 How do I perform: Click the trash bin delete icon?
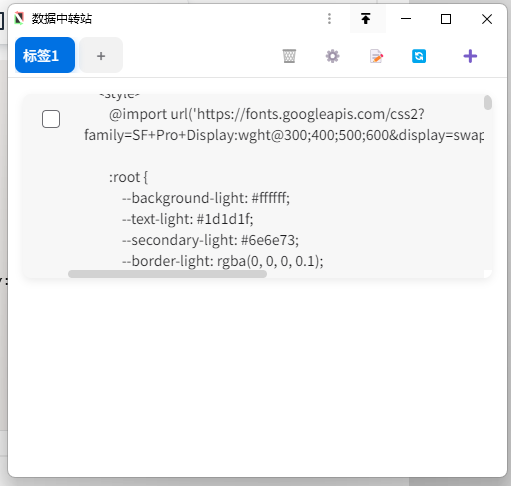(x=289, y=56)
